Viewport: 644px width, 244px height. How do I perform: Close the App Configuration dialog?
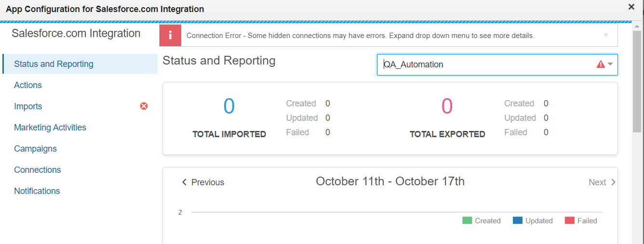pos(631,7)
